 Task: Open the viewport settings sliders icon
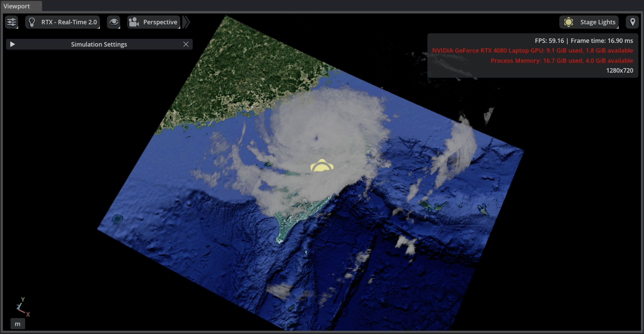point(11,22)
